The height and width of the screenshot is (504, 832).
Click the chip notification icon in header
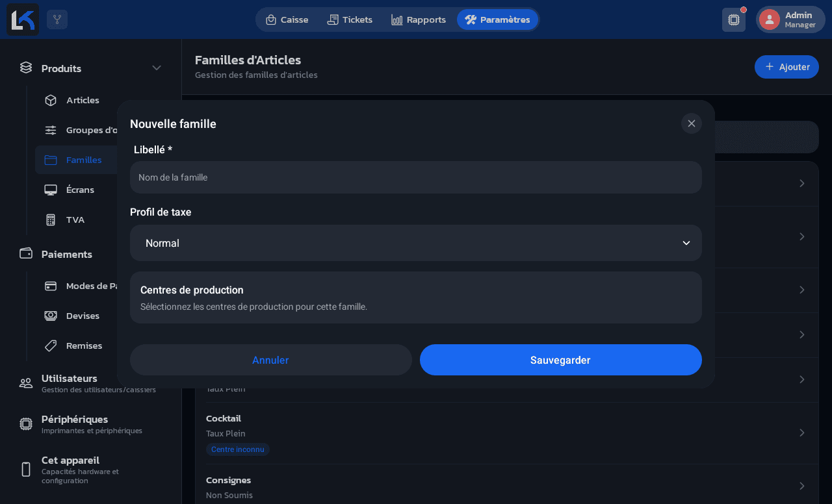tap(734, 19)
